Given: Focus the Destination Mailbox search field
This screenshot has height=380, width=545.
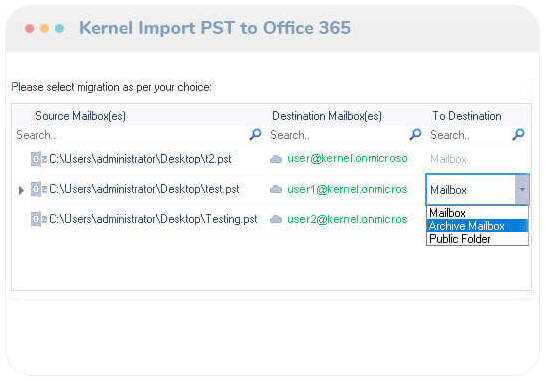Looking at the screenshot, I should pyautogui.click(x=339, y=135).
